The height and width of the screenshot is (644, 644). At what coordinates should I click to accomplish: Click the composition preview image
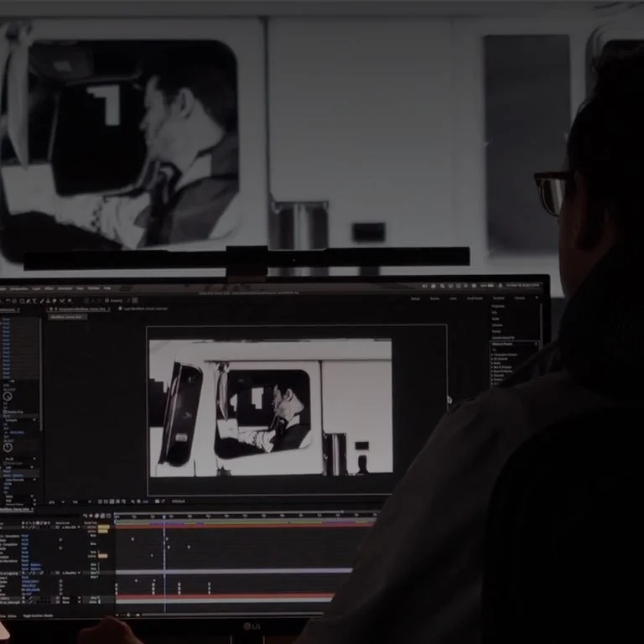pyautogui.click(x=270, y=408)
